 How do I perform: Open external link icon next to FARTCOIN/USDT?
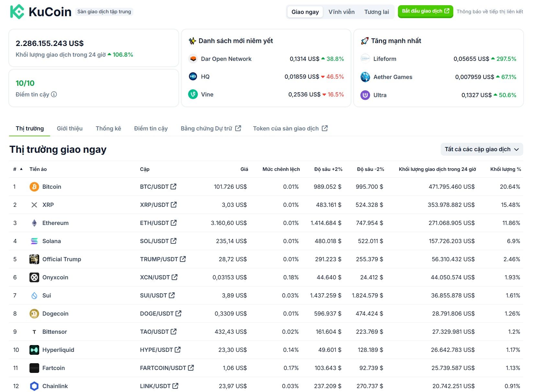pyautogui.click(x=191, y=368)
